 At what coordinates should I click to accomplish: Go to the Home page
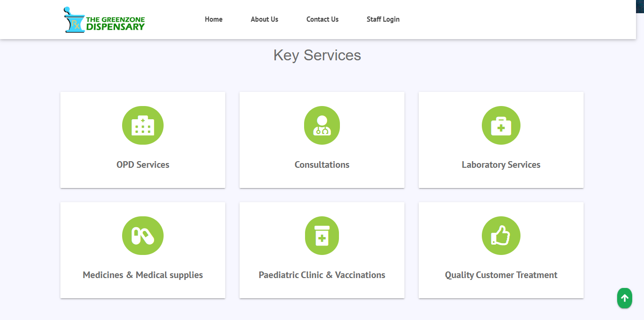tap(214, 19)
